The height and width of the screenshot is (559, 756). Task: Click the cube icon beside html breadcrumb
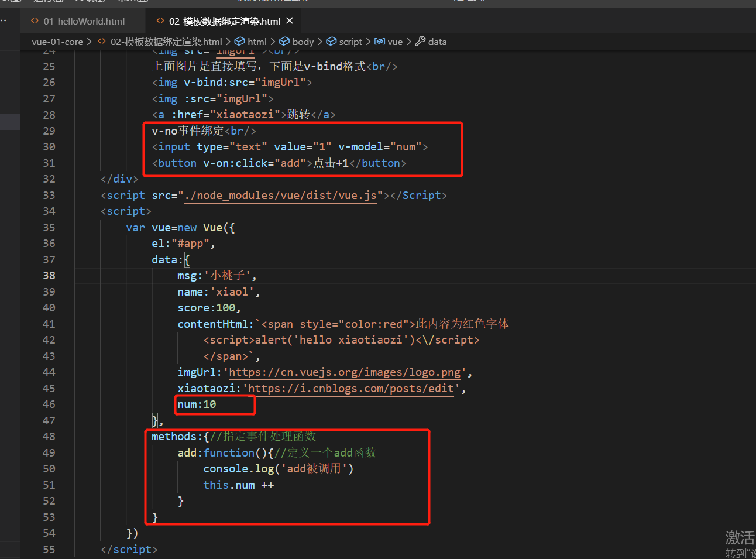239,42
